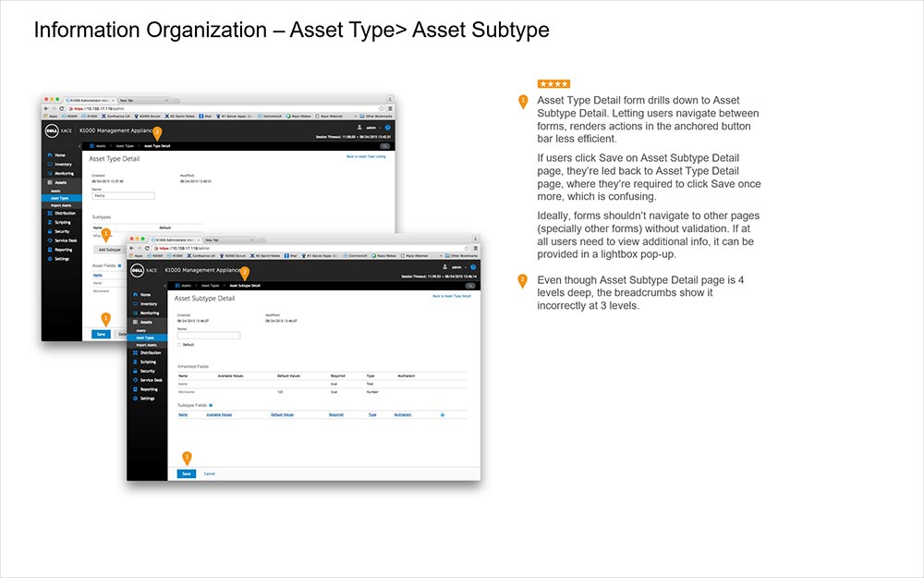Image resolution: width=924 pixels, height=578 pixels.
Task: Click the search icon in Asset Subtype Detail window
Action: pyautogui.click(x=470, y=286)
